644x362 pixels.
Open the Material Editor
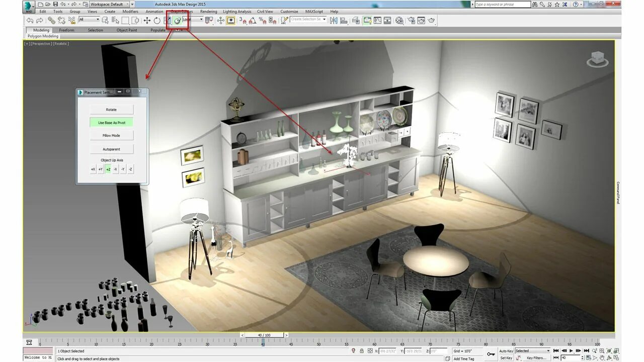(399, 21)
